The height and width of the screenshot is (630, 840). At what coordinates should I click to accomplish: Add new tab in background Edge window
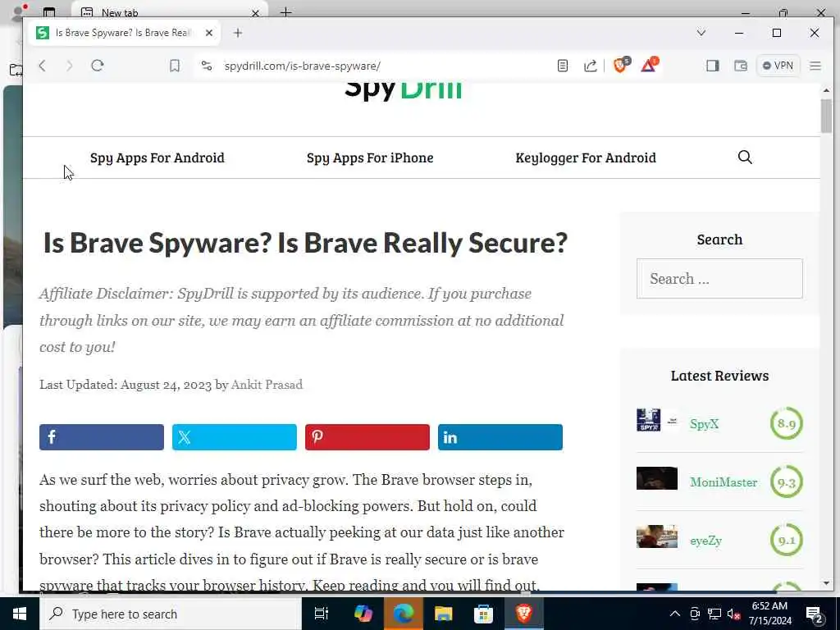tap(286, 11)
